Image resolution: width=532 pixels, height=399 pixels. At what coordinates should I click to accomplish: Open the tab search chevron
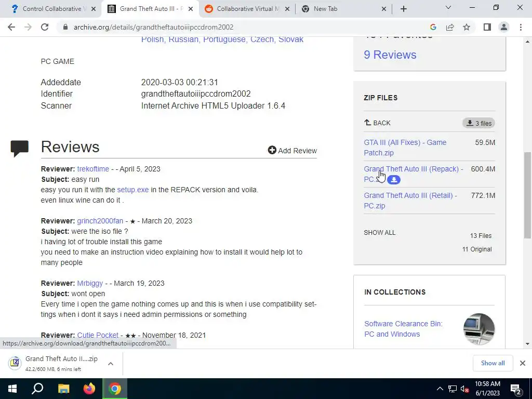coord(448,7)
